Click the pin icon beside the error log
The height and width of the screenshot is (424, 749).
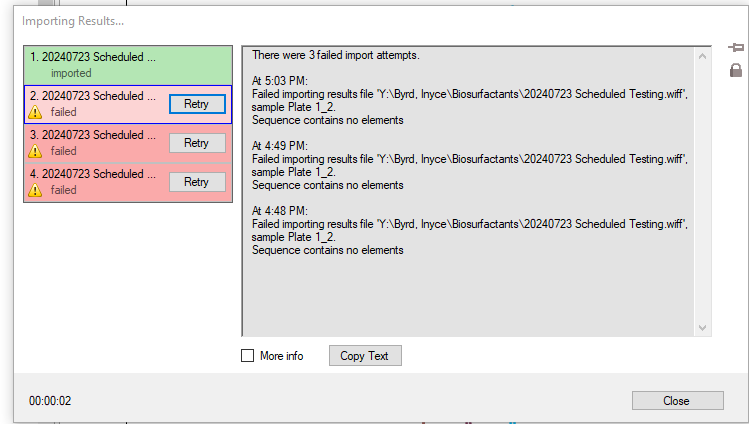735,48
